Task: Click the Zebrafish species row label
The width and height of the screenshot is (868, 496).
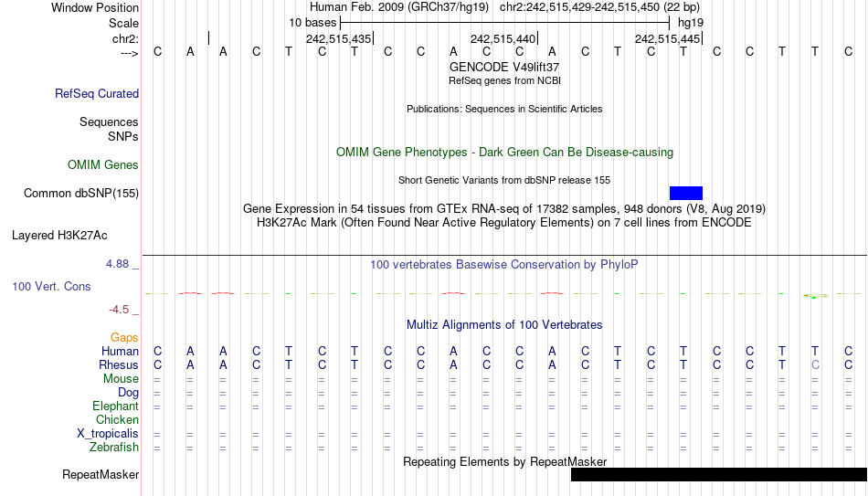Action: (114, 448)
